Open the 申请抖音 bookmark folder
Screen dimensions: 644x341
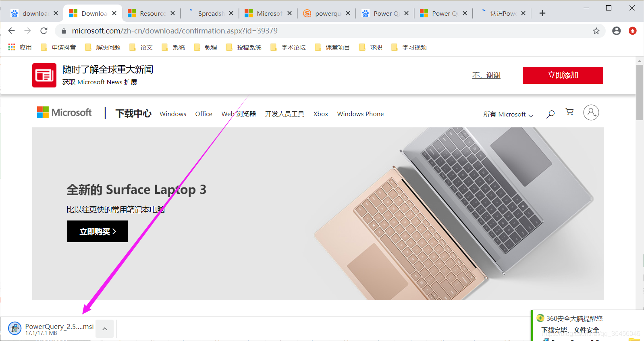58,47
